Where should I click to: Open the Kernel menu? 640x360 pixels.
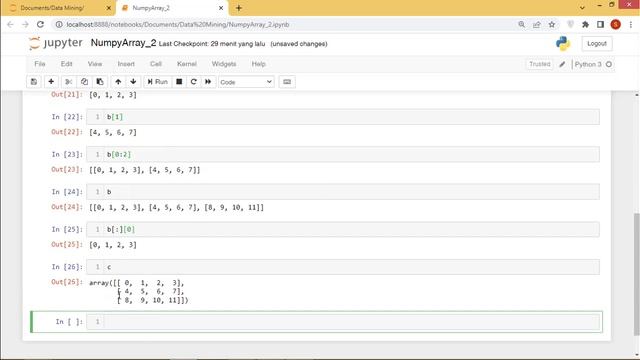(187, 64)
